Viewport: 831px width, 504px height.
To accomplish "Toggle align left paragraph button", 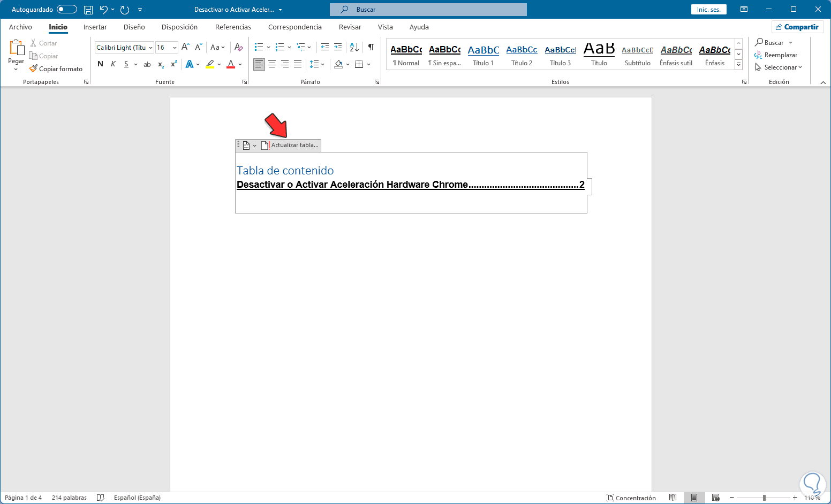I will (259, 64).
